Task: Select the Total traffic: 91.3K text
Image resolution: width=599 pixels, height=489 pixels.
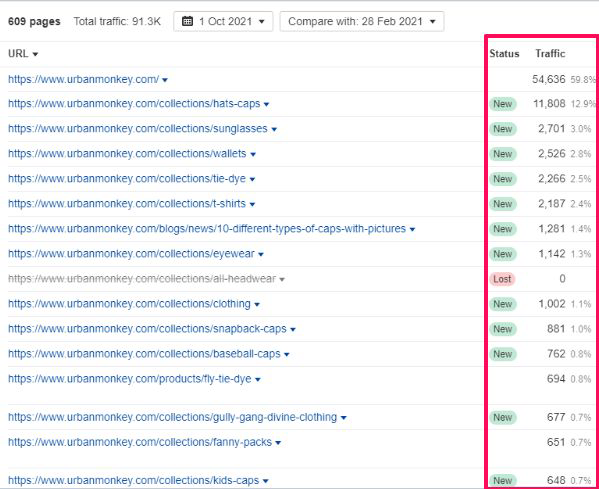Action: 117,21
